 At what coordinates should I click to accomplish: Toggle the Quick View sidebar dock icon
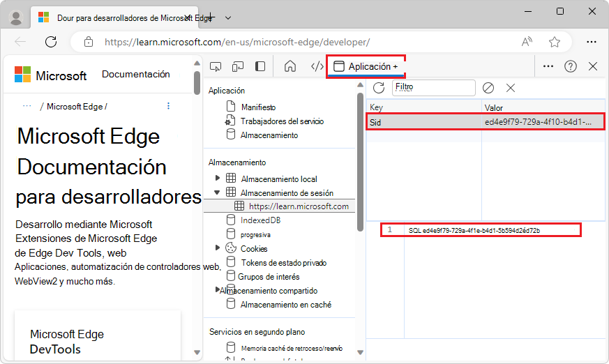point(260,66)
